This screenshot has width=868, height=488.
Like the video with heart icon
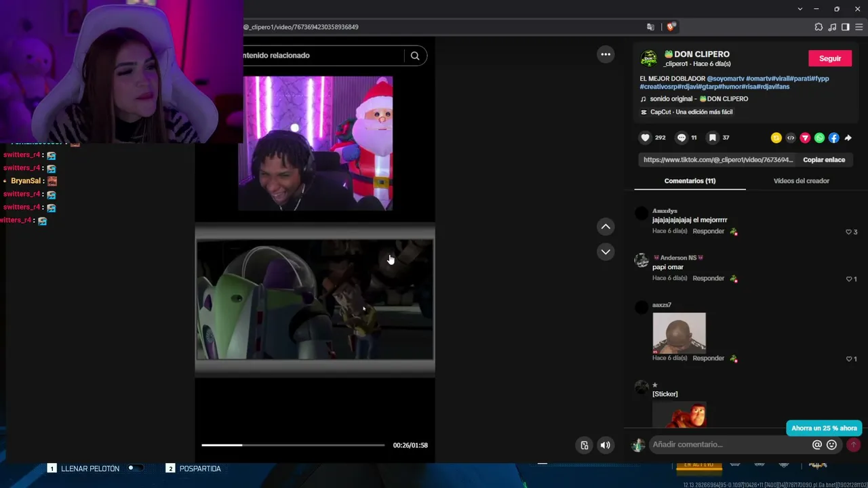click(645, 138)
